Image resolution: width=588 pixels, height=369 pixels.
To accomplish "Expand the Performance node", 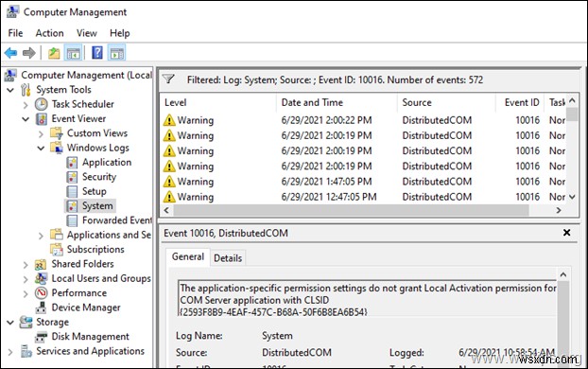I will pos(26,293).
